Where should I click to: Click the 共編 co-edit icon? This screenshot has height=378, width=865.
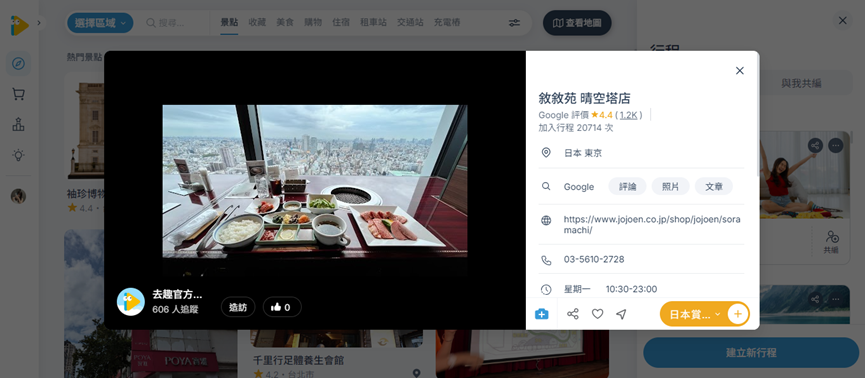pos(831,242)
